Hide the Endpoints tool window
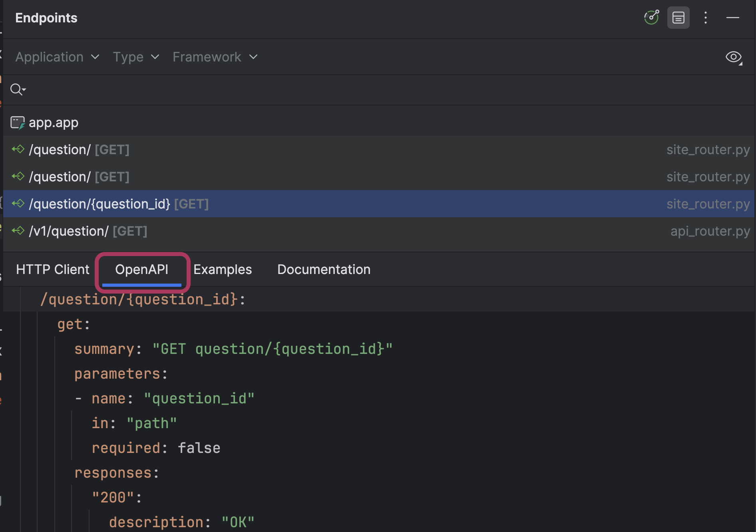This screenshot has width=756, height=532. [x=733, y=18]
